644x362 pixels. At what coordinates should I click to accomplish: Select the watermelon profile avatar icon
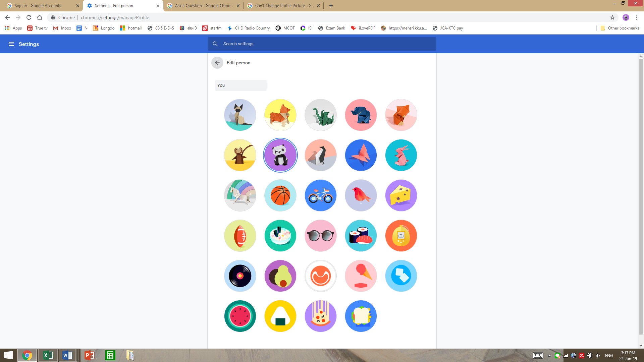(240, 316)
